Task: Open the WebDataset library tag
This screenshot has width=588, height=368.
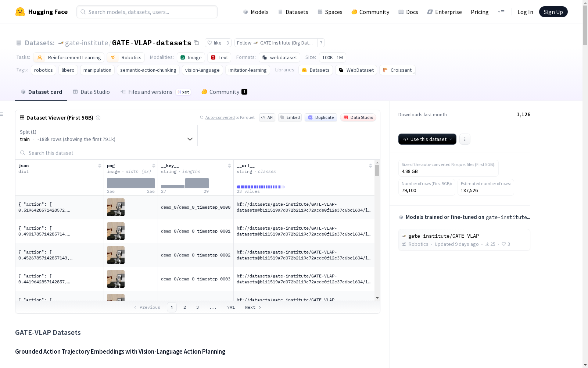Action: (356, 70)
